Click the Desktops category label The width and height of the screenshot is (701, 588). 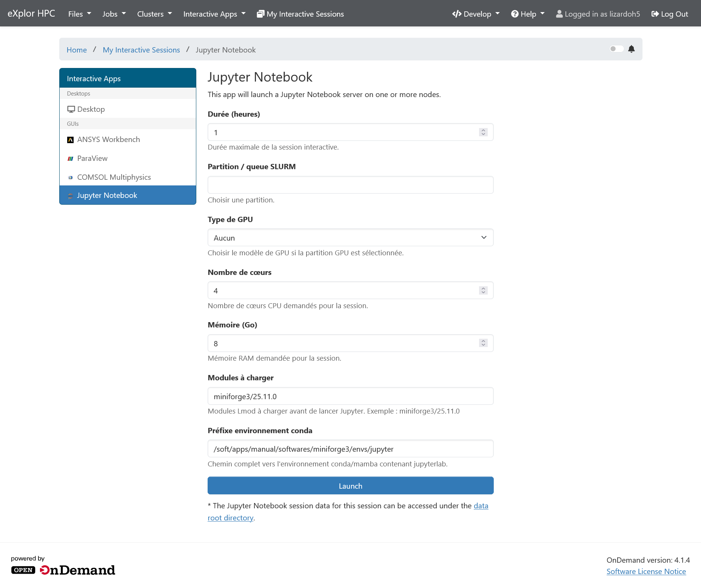coord(79,94)
